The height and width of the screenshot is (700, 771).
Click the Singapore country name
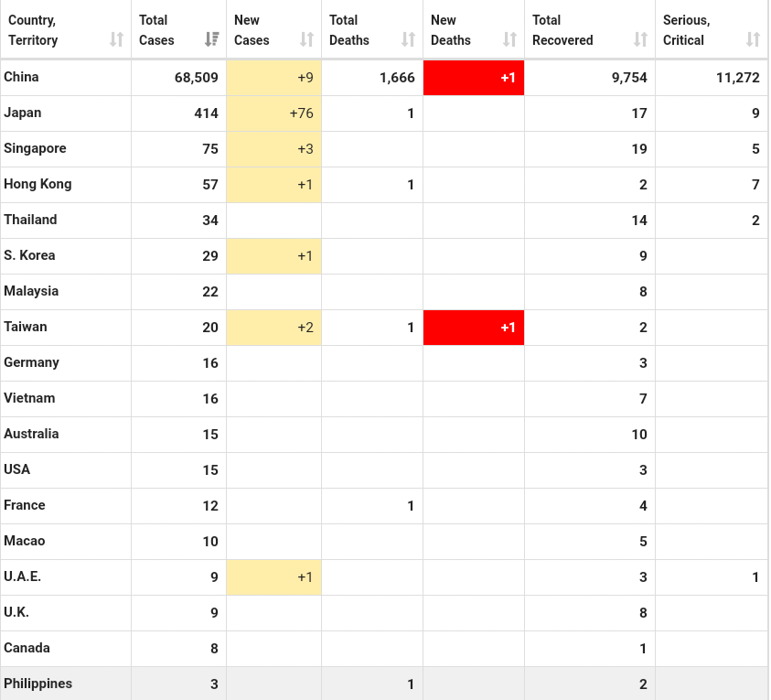tap(35, 148)
